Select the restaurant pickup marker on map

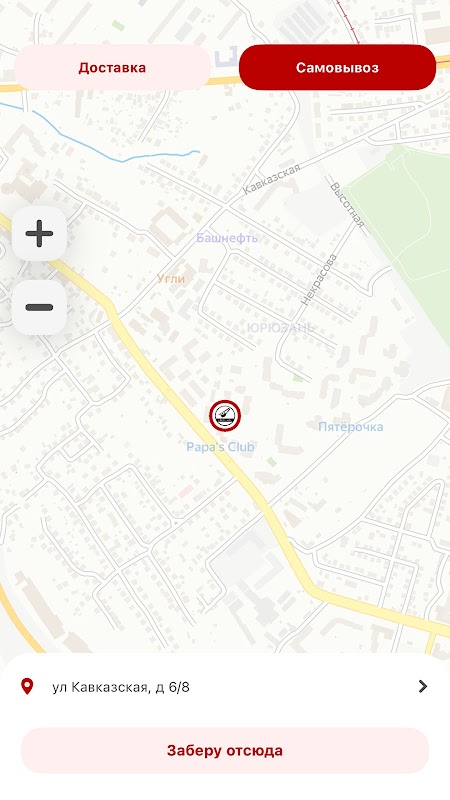tap(225, 416)
